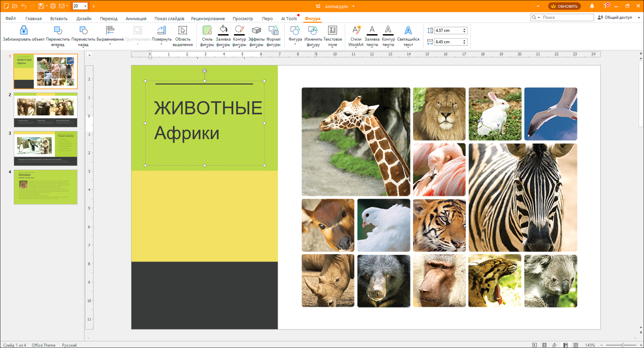Select slide 4 Aenean thumbnail
This screenshot has width=644, height=348.
click(x=46, y=187)
